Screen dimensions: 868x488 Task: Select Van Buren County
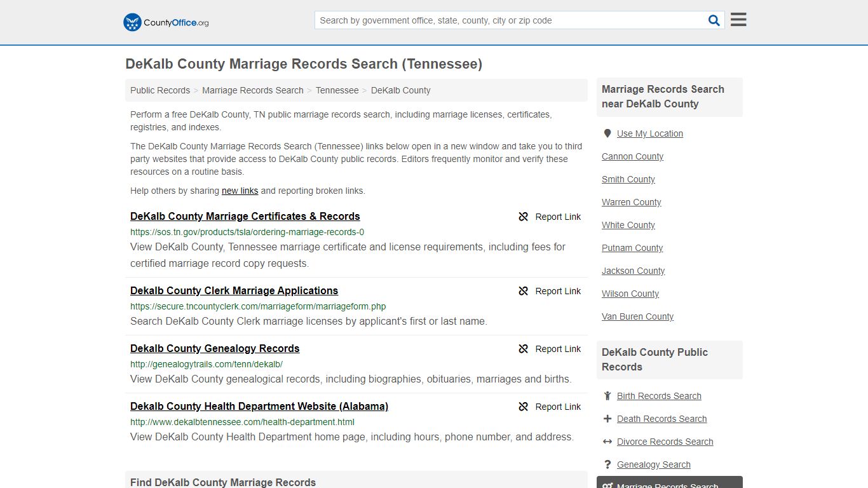(x=638, y=316)
